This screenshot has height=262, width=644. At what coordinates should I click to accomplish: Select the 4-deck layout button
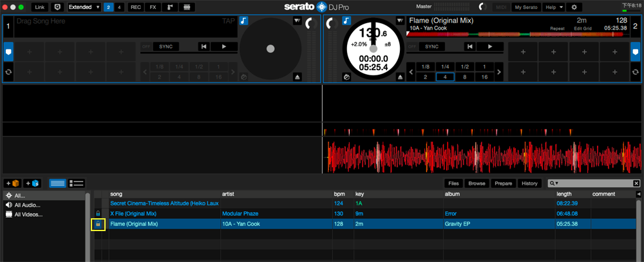[119, 7]
